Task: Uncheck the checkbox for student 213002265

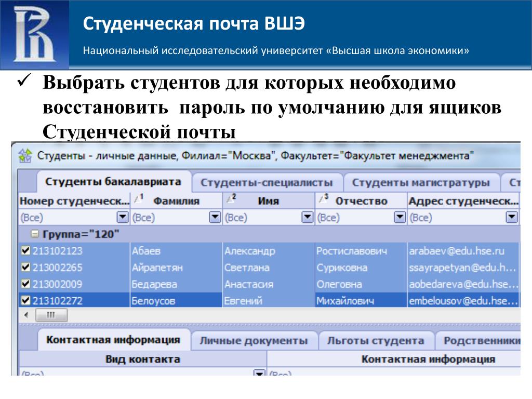Action: (25, 267)
